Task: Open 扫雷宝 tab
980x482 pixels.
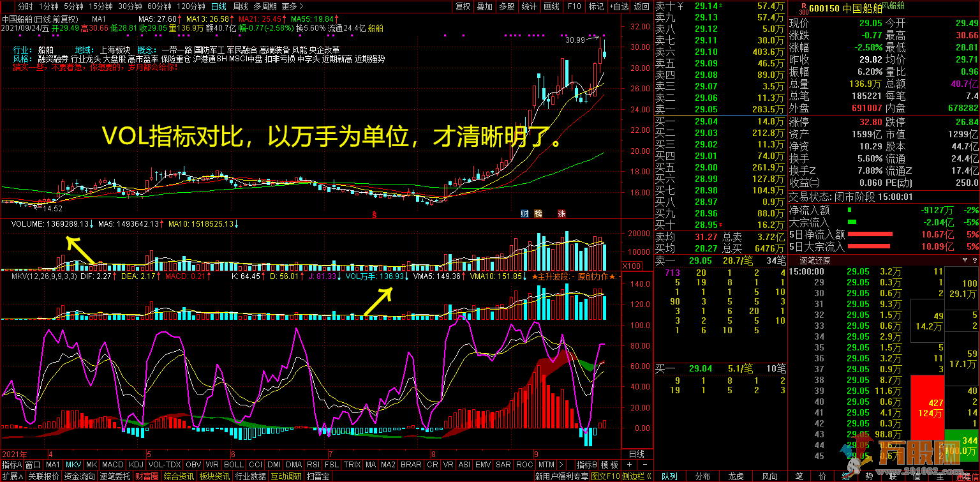Action: [x=318, y=476]
